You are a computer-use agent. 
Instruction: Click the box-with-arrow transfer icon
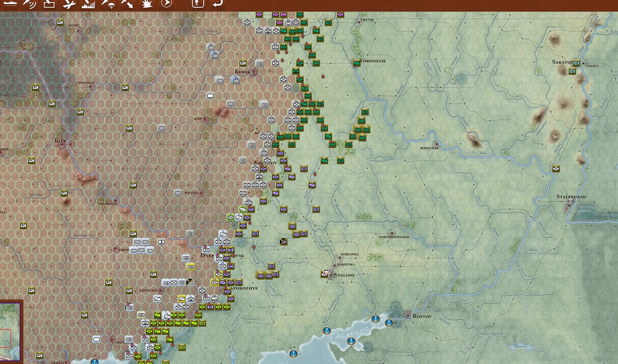pyautogui.click(x=49, y=3)
